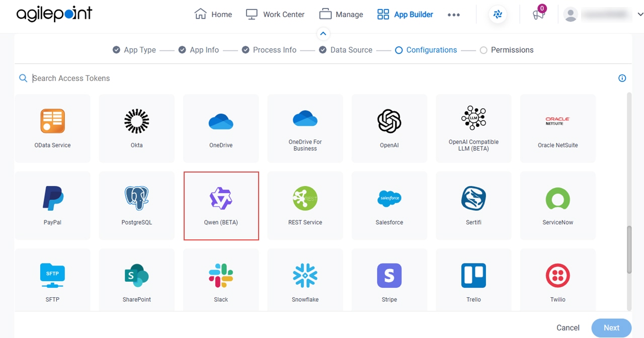Open the announcements megaphone icon

[x=539, y=15]
